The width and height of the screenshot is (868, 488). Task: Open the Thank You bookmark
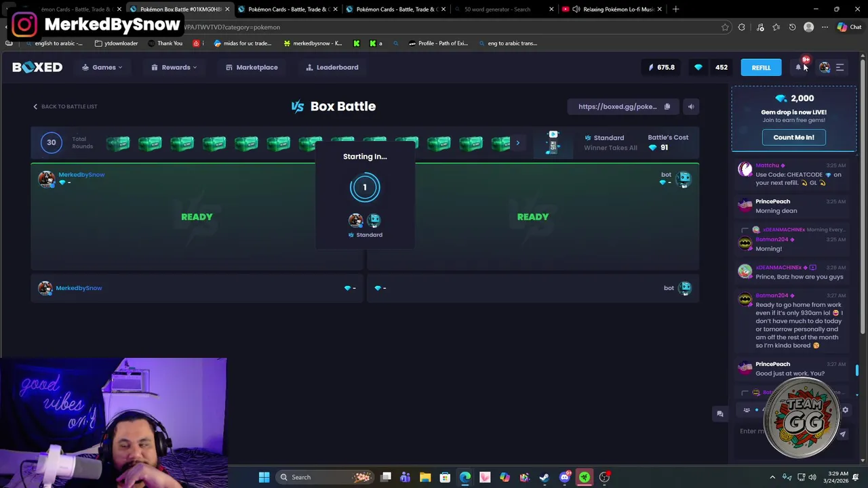pos(164,43)
